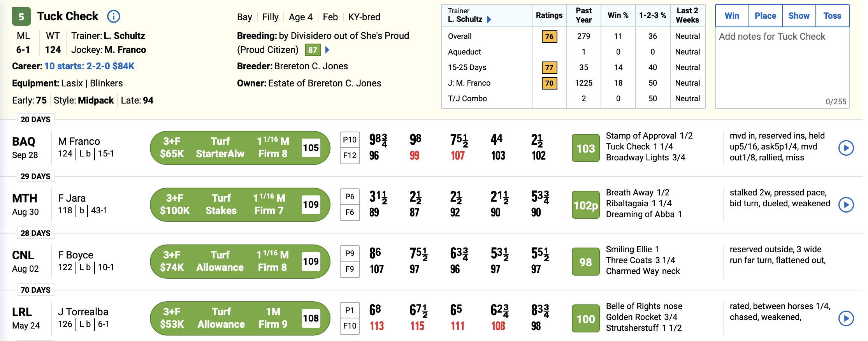Mark Tuck Check as Place
This screenshot has width=868, height=341.
[x=765, y=16]
